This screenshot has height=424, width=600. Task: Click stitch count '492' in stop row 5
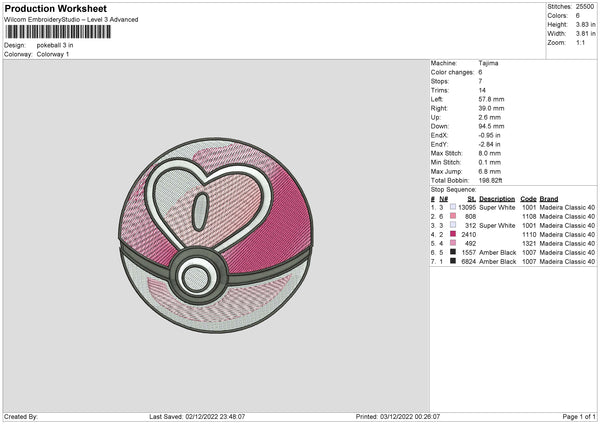point(470,243)
